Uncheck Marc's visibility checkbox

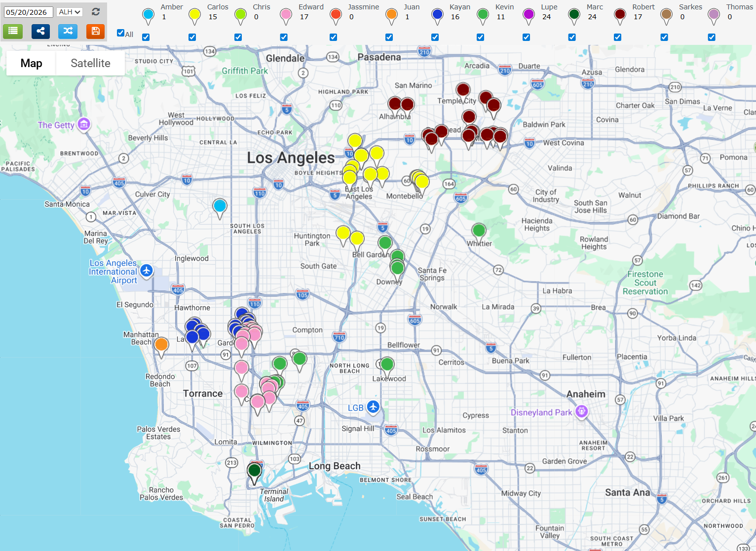point(571,37)
